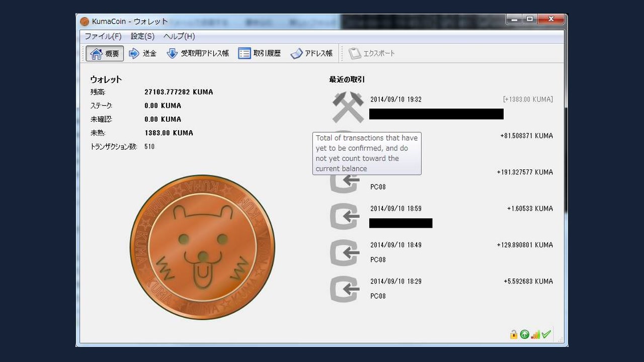
Task: Select the 2014/09/10 18:29 transaction date
Action: [x=396, y=282]
